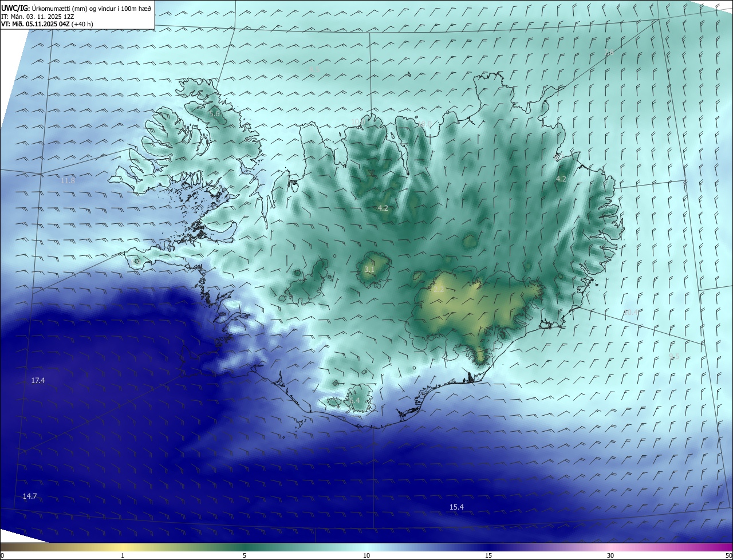The image size is (733, 560).
Task: Click the 8.5 value label
Action: click(314, 69)
